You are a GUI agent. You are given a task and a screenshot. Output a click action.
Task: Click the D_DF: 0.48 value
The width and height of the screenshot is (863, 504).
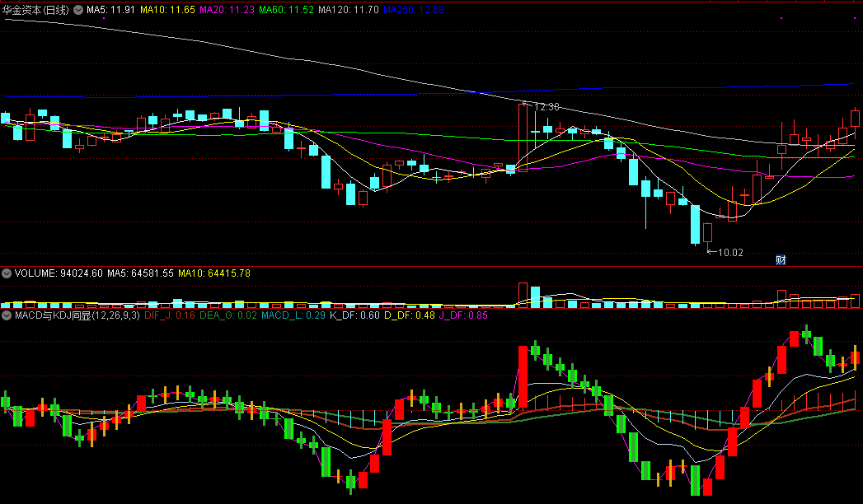(x=410, y=315)
